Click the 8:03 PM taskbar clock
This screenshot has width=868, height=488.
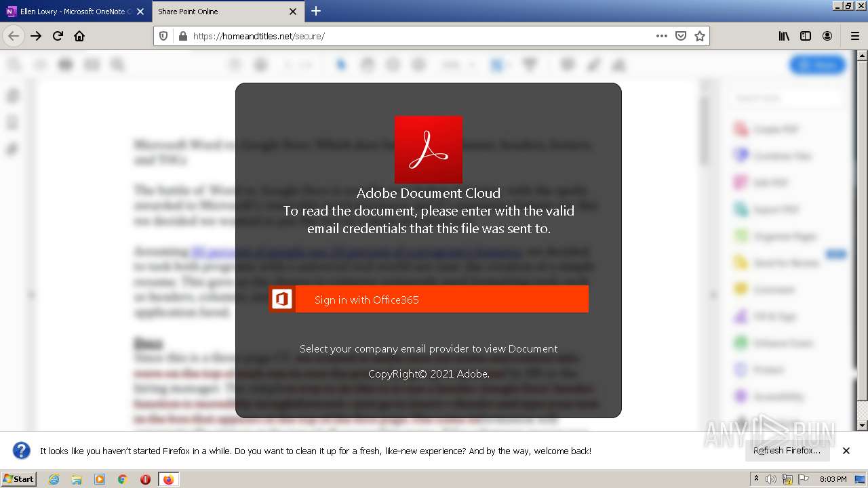[x=833, y=479]
